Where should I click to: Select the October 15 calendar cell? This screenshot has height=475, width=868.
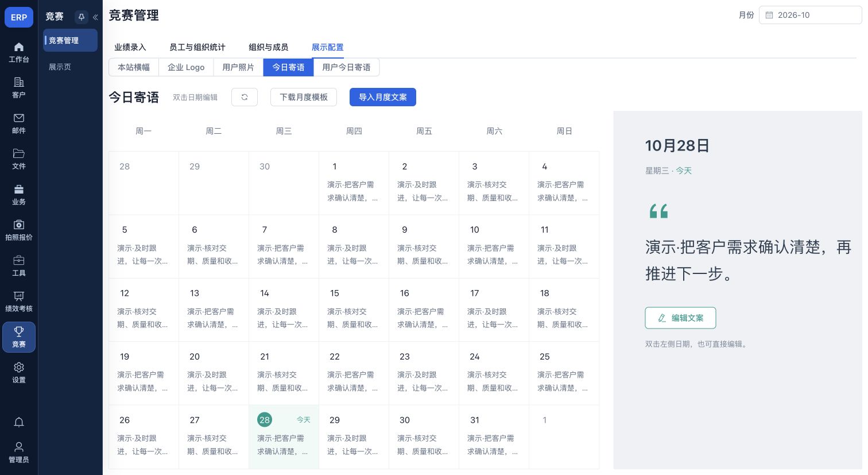[354, 310]
